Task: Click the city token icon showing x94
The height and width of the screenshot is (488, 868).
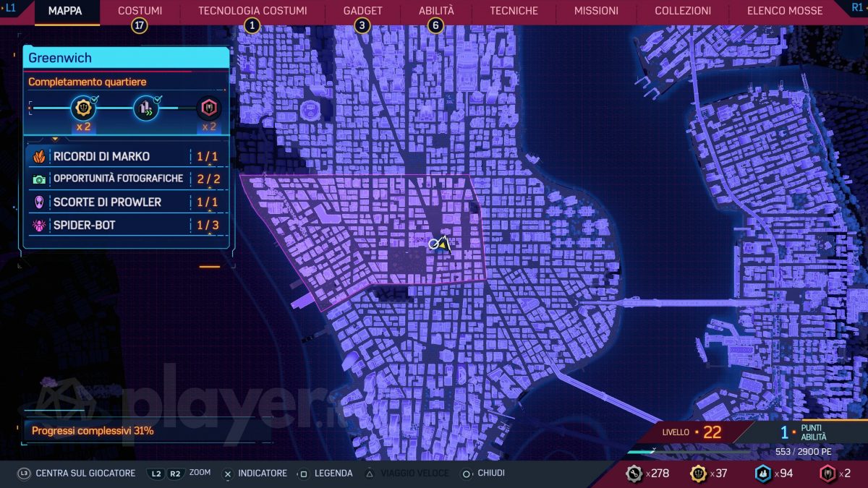Action: (x=763, y=474)
